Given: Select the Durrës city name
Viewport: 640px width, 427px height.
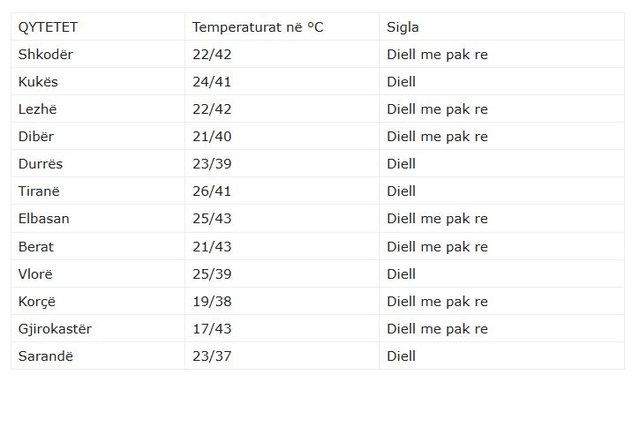Looking at the screenshot, I should coord(42,164).
